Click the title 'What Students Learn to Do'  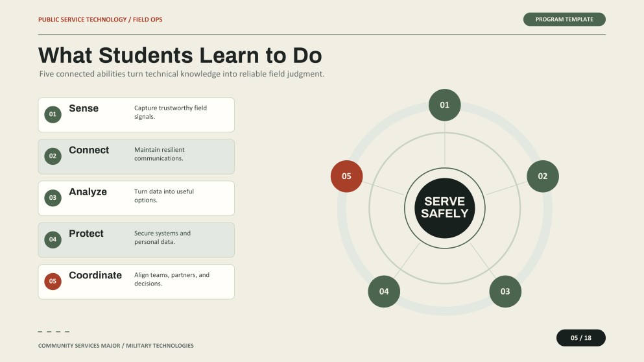[180, 55]
